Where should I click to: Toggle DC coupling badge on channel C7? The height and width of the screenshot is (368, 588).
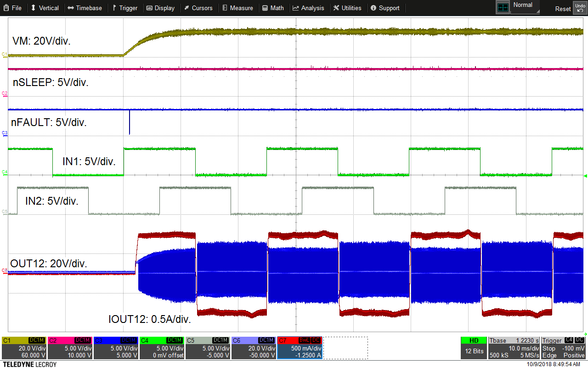coord(316,340)
